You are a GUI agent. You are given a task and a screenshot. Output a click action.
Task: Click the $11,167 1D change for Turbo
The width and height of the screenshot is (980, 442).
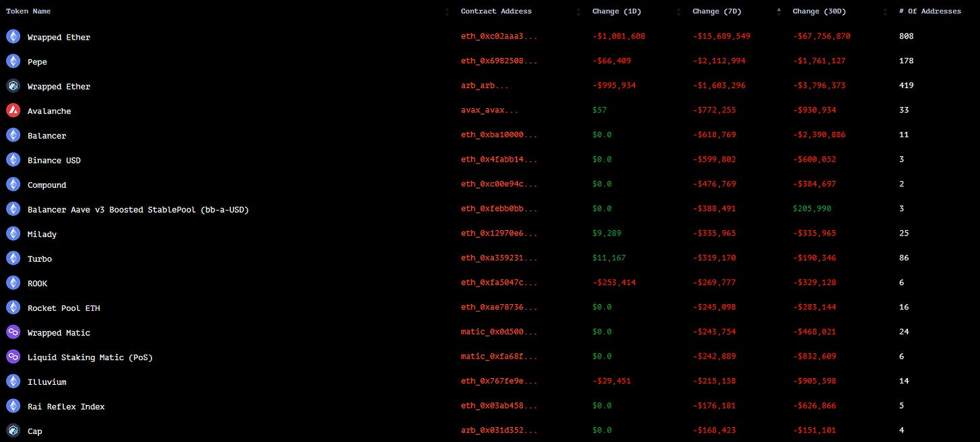point(609,258)
